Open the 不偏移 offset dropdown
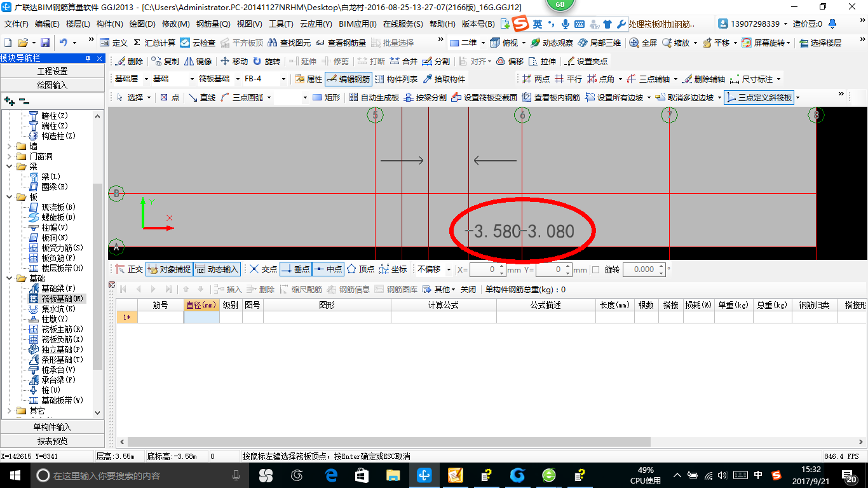The image size is (868, 488). click(x=433, y=269)
